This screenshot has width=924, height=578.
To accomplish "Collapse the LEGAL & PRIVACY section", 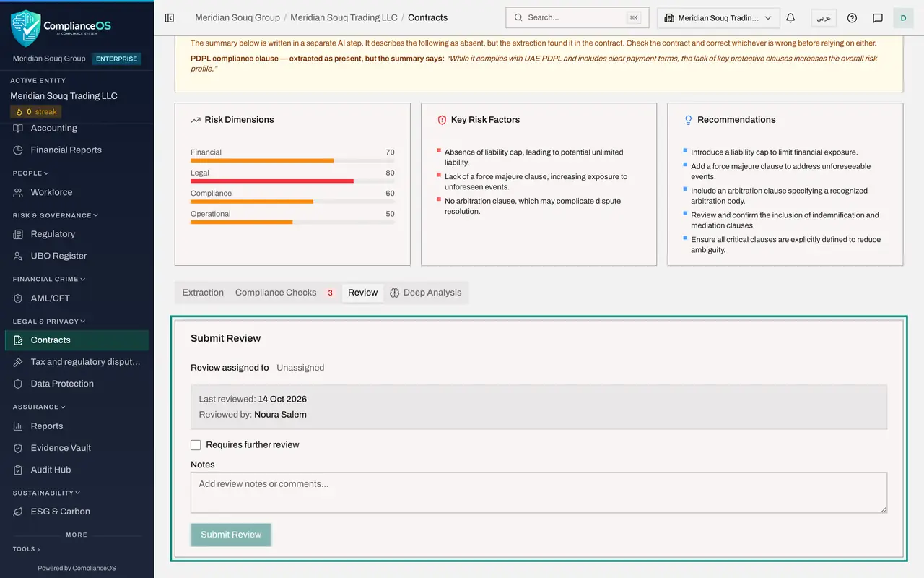I will [x=49, y=322].
